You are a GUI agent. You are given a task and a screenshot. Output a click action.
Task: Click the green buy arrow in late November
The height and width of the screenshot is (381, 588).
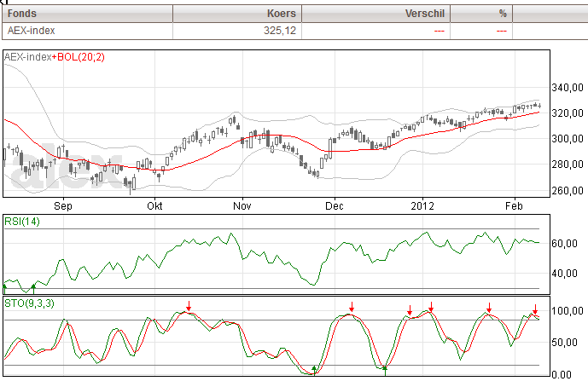[314, 370]
